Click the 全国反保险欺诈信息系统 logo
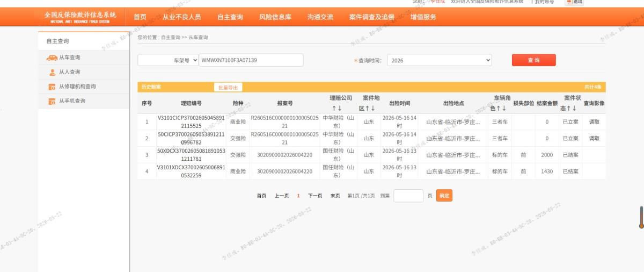 pos(80,17)
